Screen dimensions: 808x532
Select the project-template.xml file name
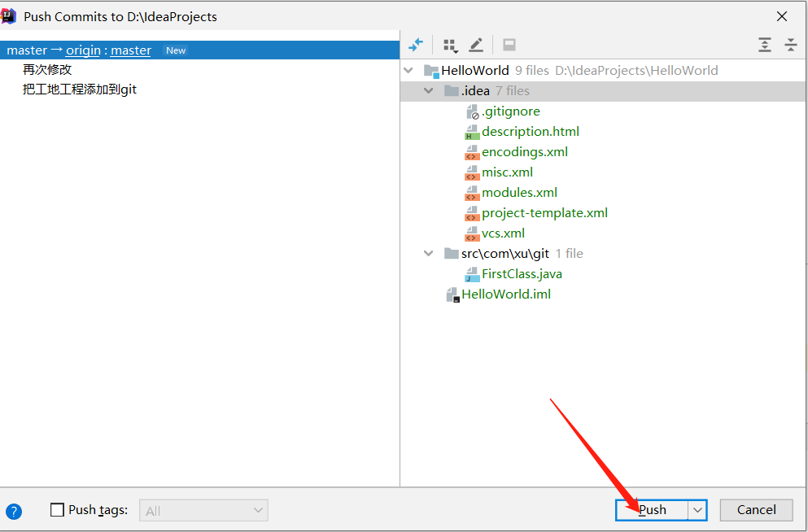click(x=544, y=213)
